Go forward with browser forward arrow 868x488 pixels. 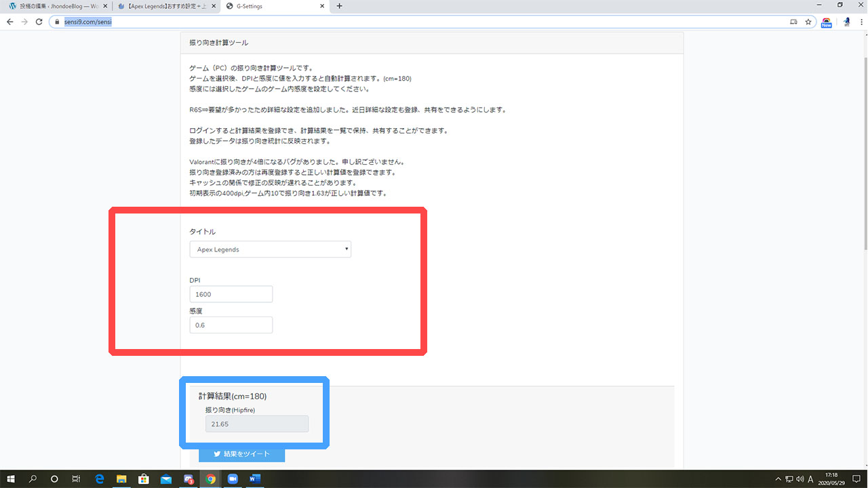click(25, 22)
